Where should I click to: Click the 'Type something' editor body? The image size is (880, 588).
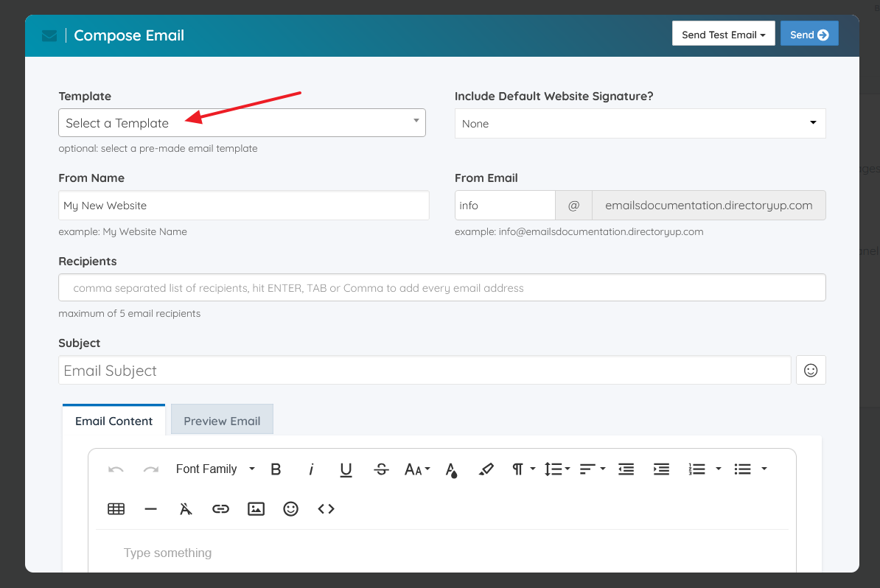pyautogui.click(x=441, y=553)
